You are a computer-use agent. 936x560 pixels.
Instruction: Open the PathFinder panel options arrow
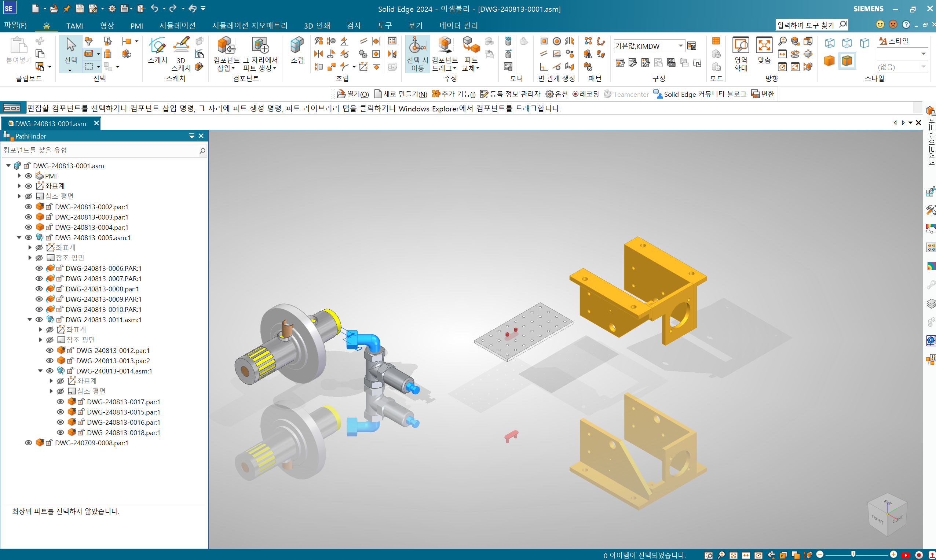(191, 136)
